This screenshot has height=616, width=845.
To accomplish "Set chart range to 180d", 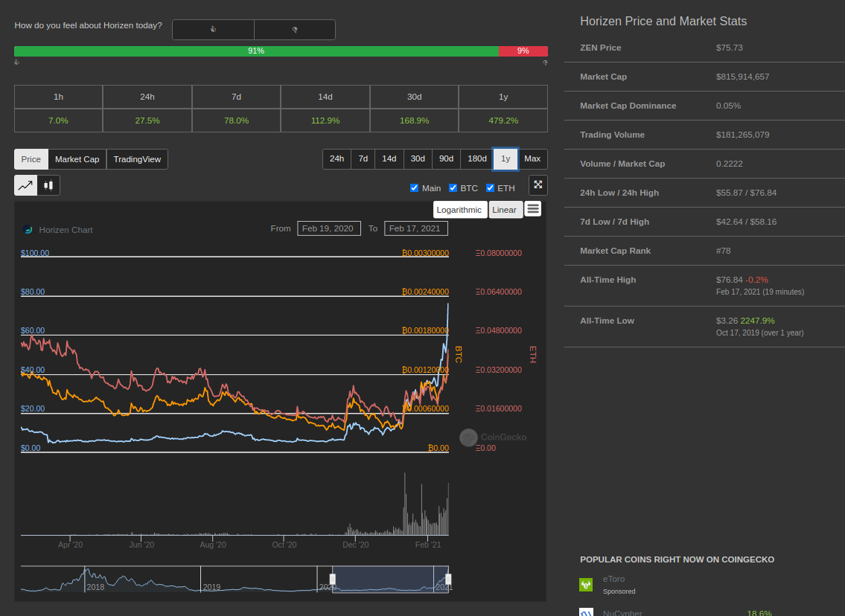I will (477, 159).
